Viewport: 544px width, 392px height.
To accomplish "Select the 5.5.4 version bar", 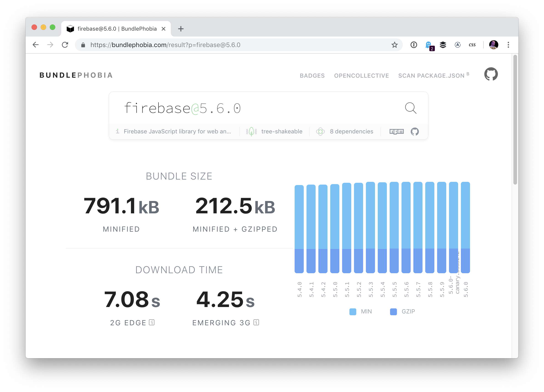I will click(382, 228).
